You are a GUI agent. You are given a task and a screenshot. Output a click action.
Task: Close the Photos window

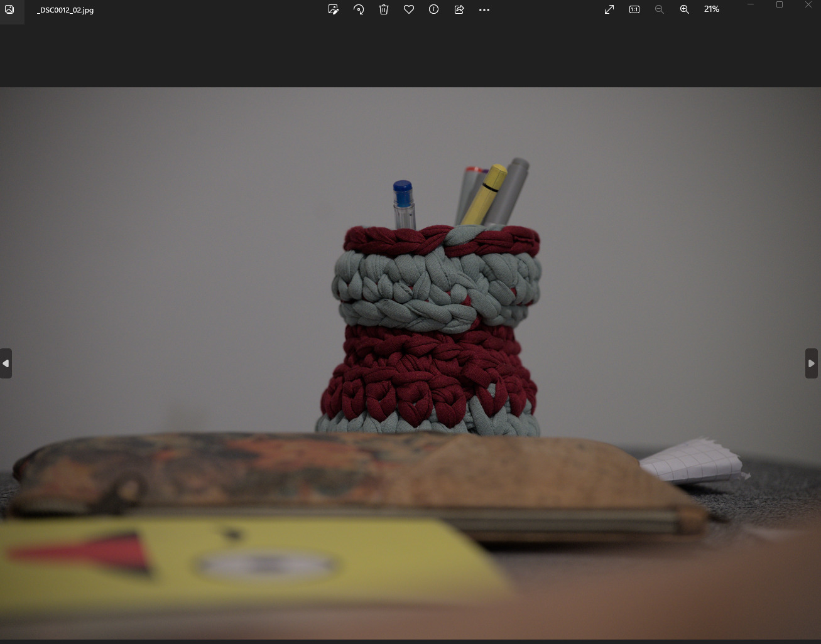point(808,5)
